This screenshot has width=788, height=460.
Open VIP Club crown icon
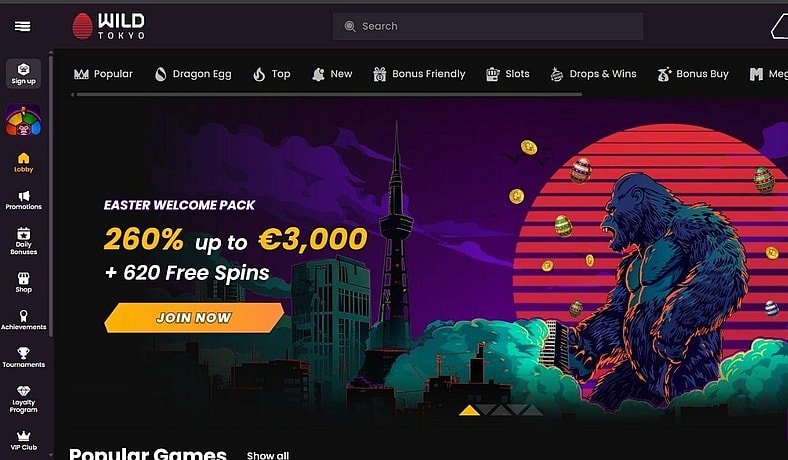(x=24, y=441)
